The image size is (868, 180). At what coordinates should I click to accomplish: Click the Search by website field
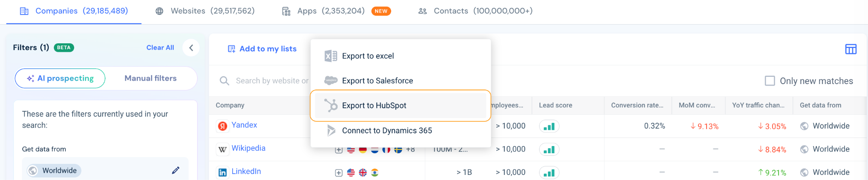click(x=271, y=81)
